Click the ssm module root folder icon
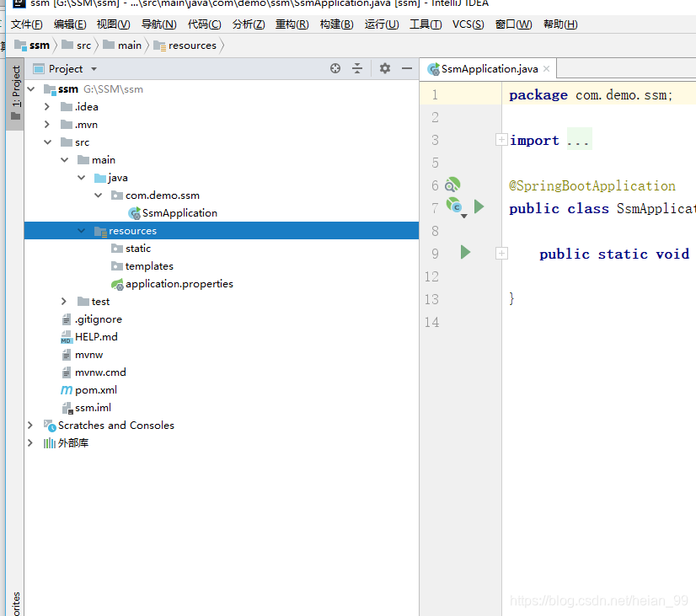Image resolution: width=696 pixels, height=616 pixels. pos(50,89)
